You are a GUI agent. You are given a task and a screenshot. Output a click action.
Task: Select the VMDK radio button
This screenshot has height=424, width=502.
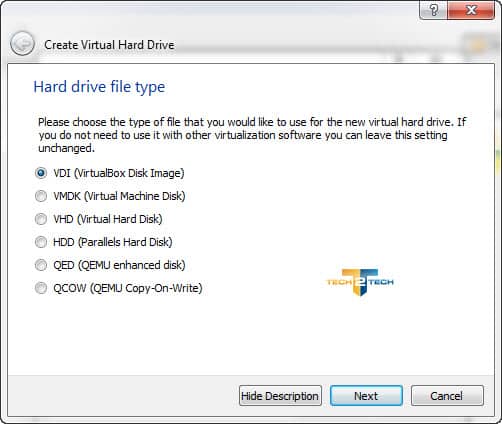pos(41,196)
